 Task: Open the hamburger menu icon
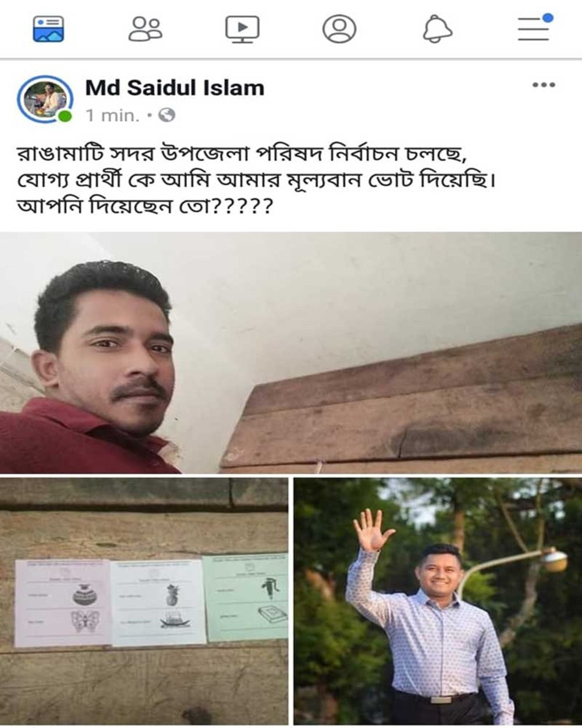click(x=534, y=29)
